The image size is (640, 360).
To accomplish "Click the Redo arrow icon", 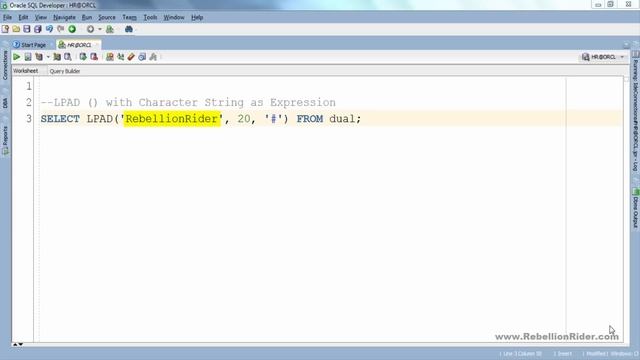I will tap(60, 29).
